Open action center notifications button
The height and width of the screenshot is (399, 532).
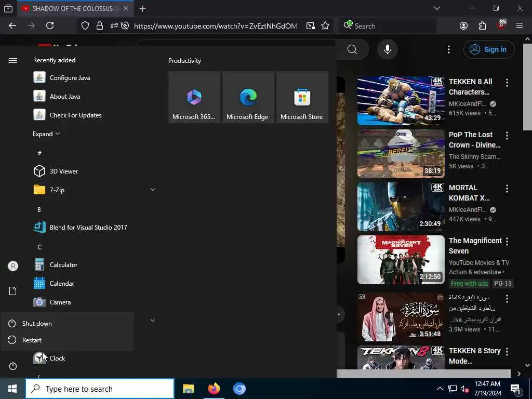click(x=515, y=389)
